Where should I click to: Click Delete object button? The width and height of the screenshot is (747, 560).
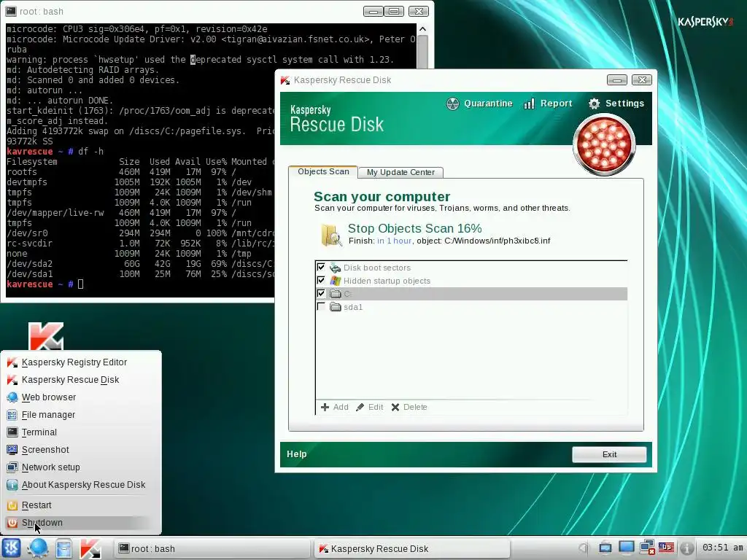click(409, 407)
